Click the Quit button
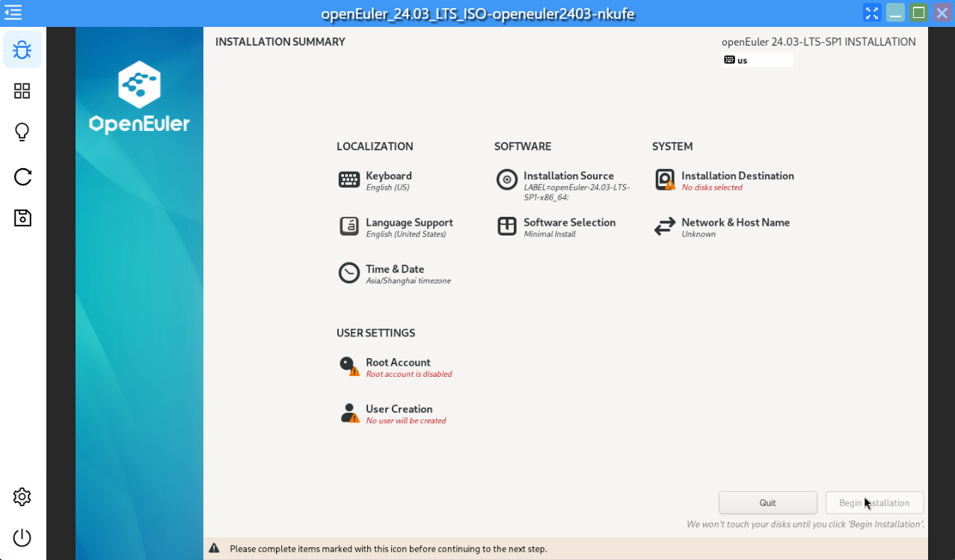955x560 pixels. coord(768,502)
